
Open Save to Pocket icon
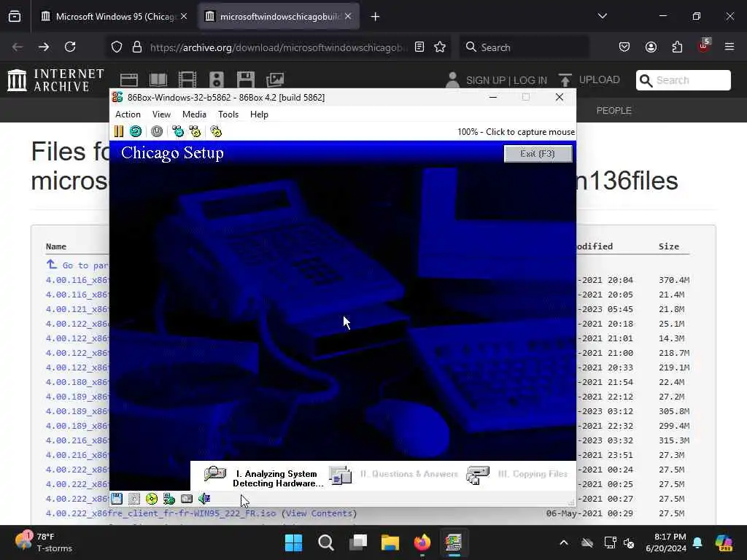coord(624,47)
